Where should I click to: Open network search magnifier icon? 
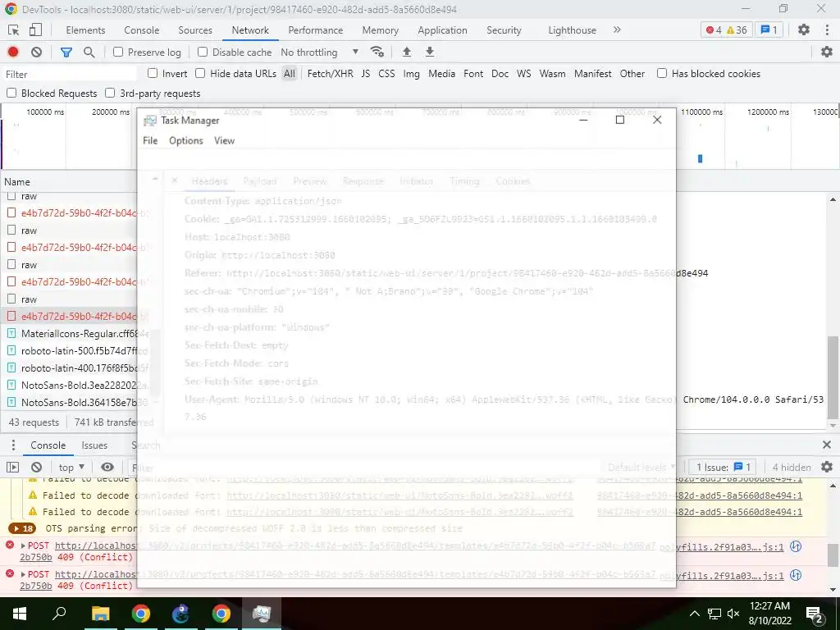click(x=89, y=52)
